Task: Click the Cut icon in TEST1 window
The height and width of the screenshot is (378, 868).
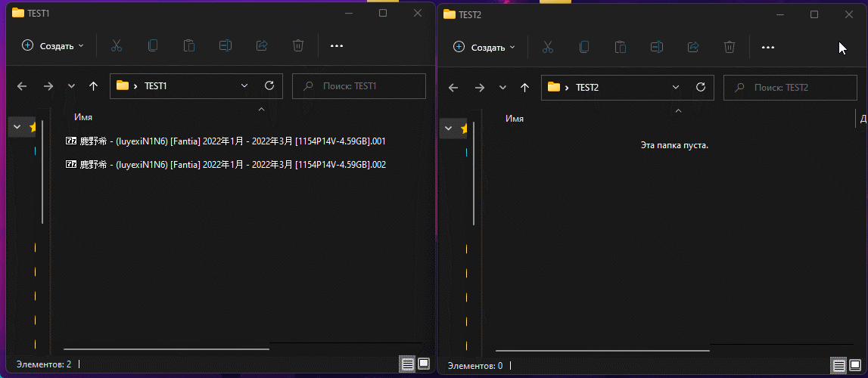Action: click(117, 46)
